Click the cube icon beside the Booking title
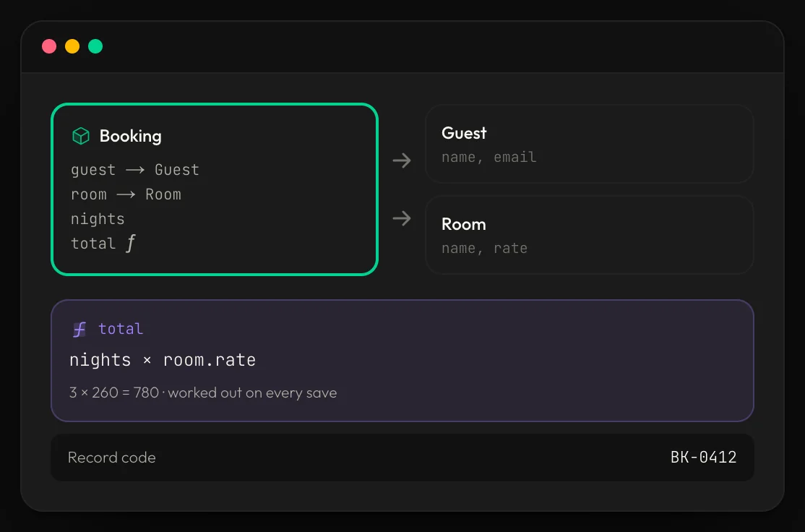The height and width of the screenshot is (532, 805). pyautogui.click(x=81, y=136)
